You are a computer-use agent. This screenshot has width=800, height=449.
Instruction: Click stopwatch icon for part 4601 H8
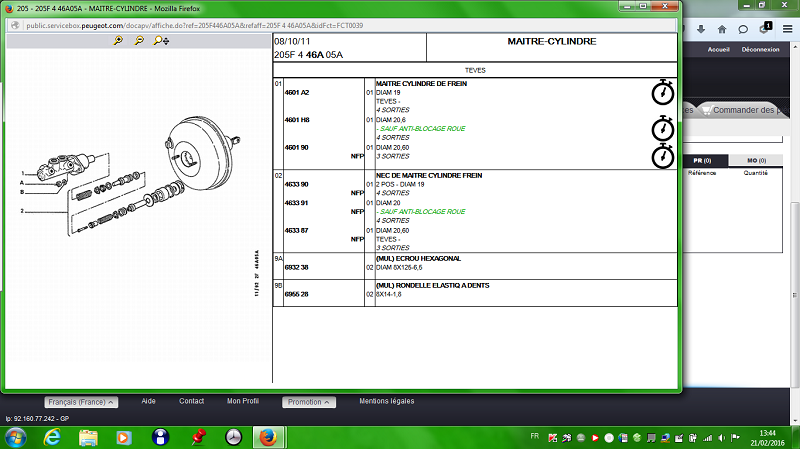(663, 128)
